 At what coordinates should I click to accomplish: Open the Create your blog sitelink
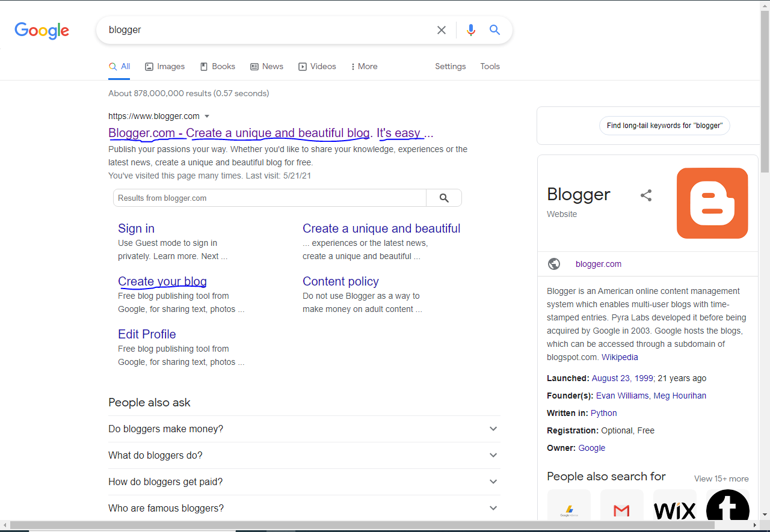click(162, 281)
